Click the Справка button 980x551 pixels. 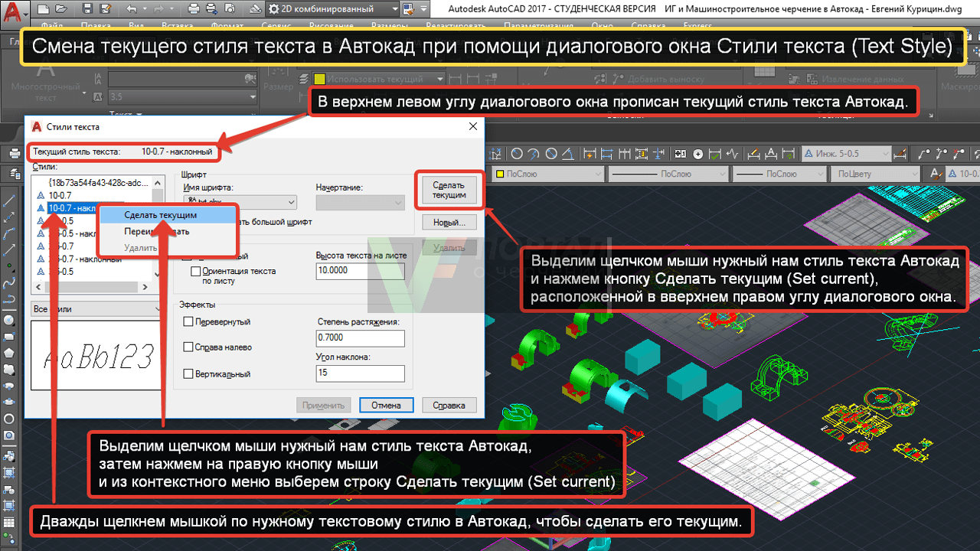449,406
